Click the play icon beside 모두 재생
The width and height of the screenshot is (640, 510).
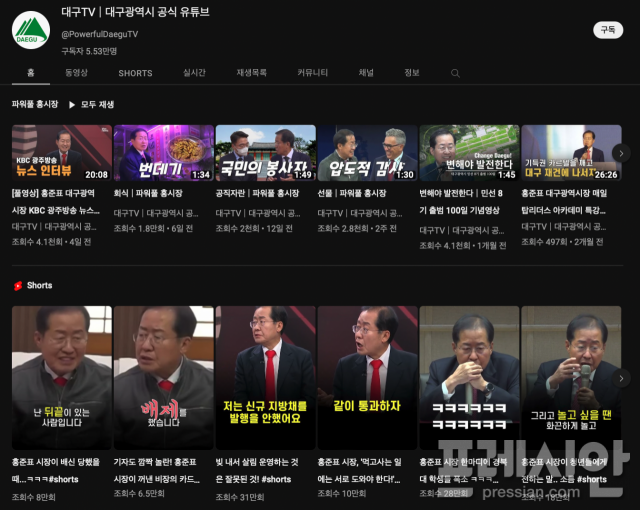click(x=72, y=104)
